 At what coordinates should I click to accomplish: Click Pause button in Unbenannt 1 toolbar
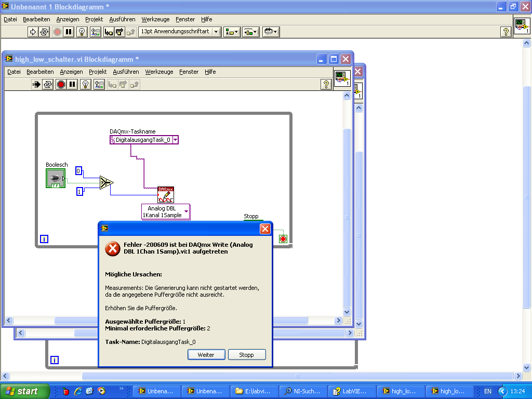tap(69, 32)
